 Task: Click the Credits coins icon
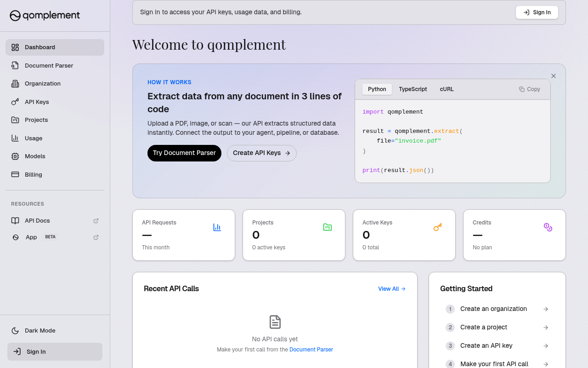548,227
